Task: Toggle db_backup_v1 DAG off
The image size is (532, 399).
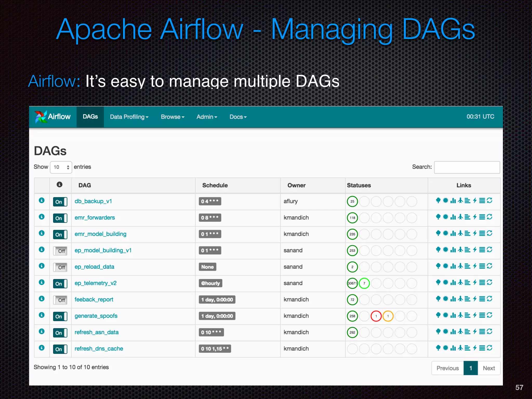Action: point(60,202)
